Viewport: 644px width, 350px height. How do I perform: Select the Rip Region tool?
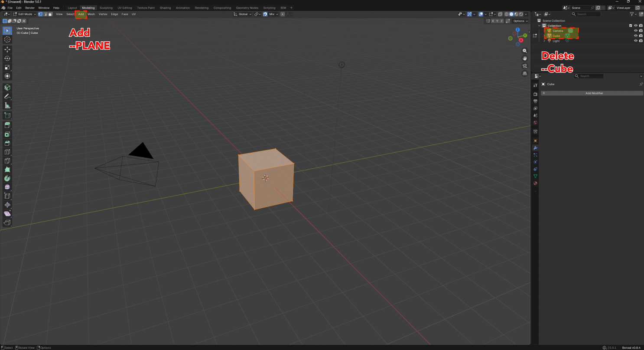point(7,223)
